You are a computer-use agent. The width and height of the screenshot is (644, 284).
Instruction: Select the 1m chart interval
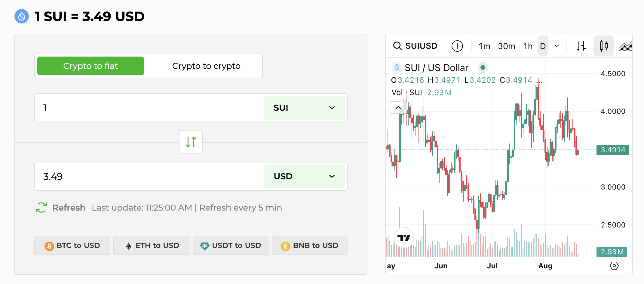tap(484, 46)
